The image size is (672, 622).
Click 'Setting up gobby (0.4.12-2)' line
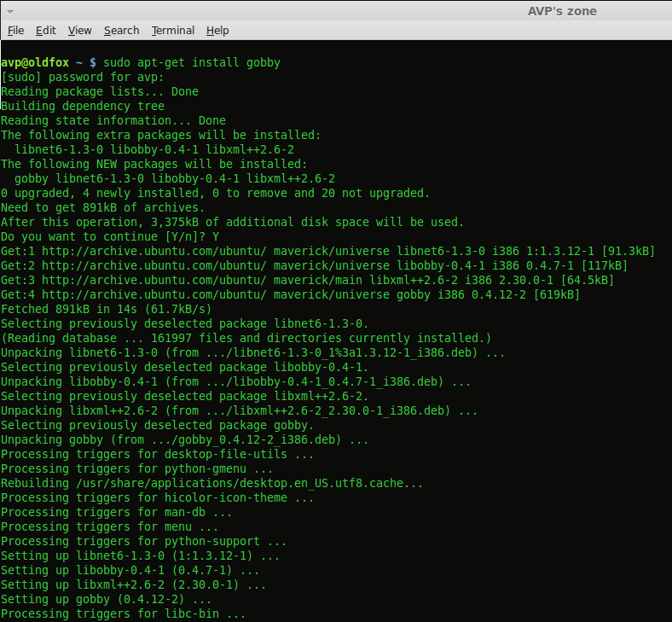click(x=106, y=600)
